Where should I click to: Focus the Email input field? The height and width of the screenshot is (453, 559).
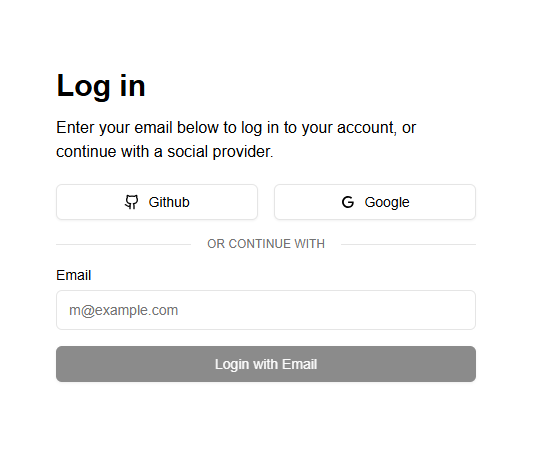coord(266,310)
